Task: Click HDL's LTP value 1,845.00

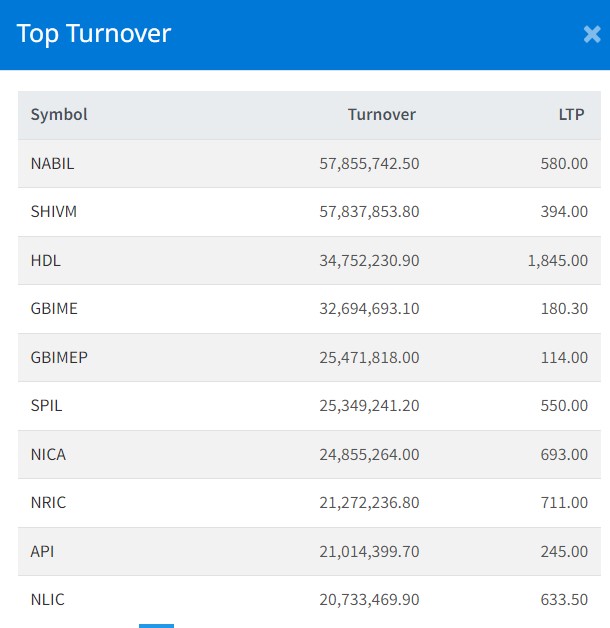Action: click(558, 260)
